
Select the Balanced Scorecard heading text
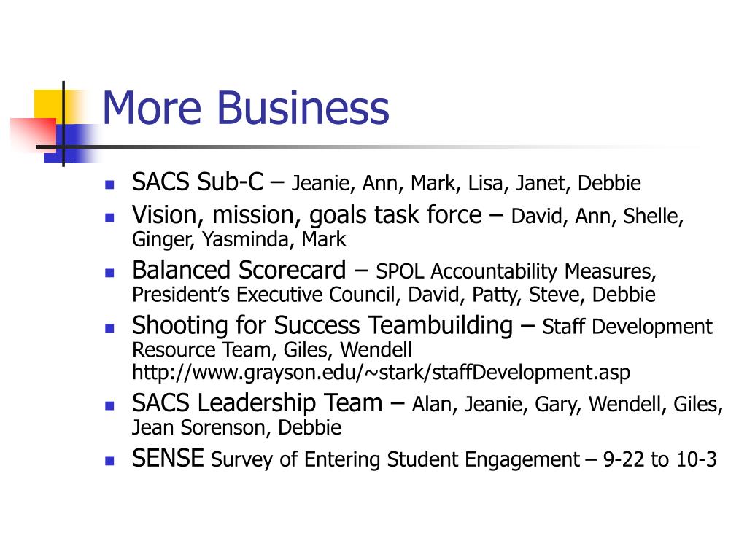pos(239,270)
